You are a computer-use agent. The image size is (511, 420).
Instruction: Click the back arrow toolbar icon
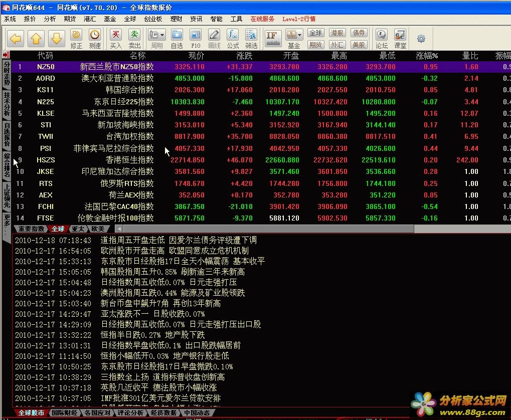pyautogui.click(x=16, y=39)
